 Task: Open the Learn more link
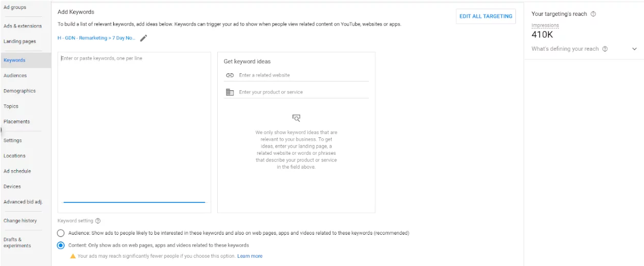pos(250,256)
